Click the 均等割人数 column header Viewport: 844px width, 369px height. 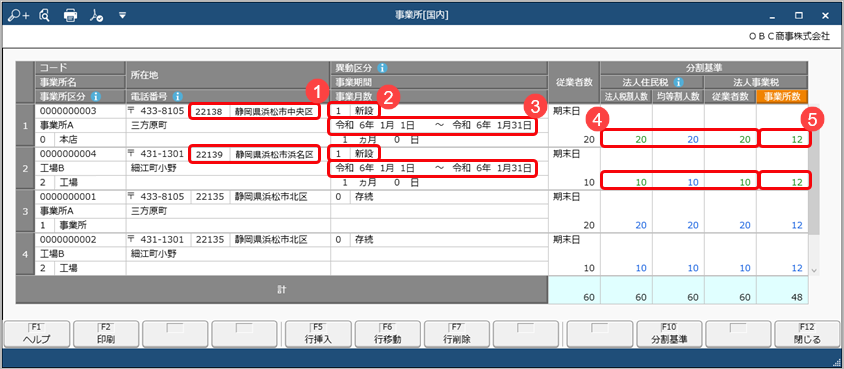[678, 97]
